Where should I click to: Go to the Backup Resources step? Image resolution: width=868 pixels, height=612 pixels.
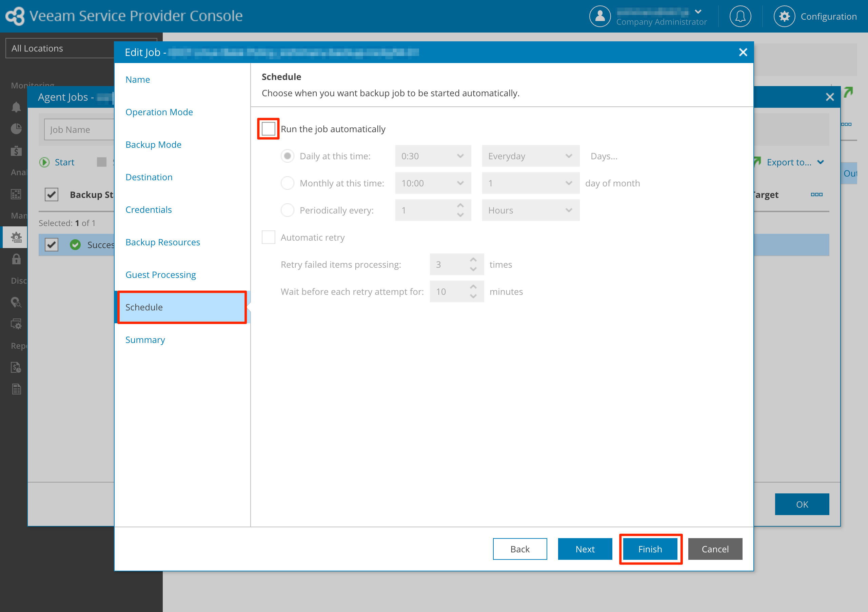coord(162,242)
